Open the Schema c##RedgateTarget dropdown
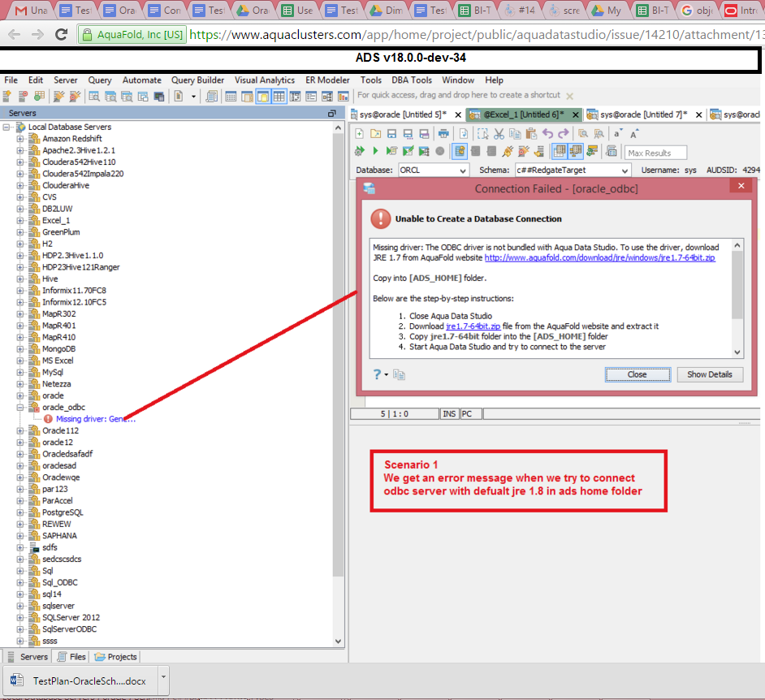Image resolution: width=765 pixels, height=700 pixels. click(624, 171)
